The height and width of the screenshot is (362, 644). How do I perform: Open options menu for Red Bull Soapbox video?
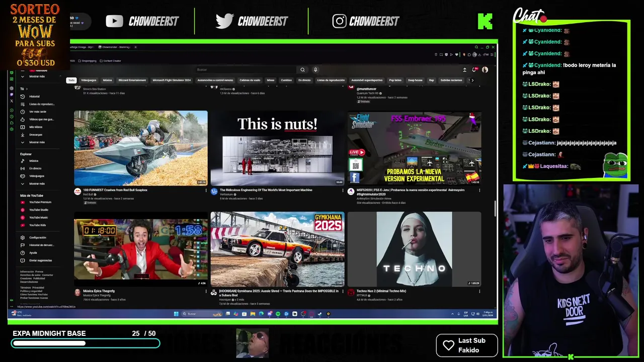[x=206, y=191]
